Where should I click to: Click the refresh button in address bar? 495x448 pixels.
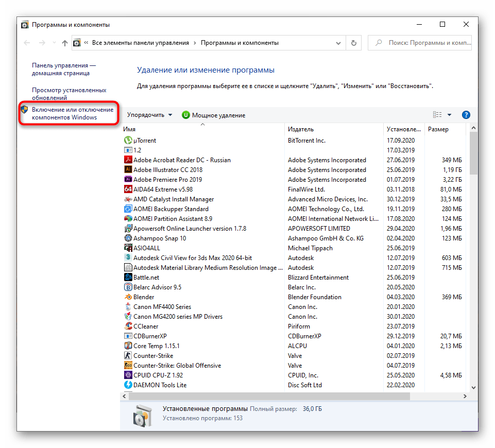pyautogui.click(x=353, y=43)
